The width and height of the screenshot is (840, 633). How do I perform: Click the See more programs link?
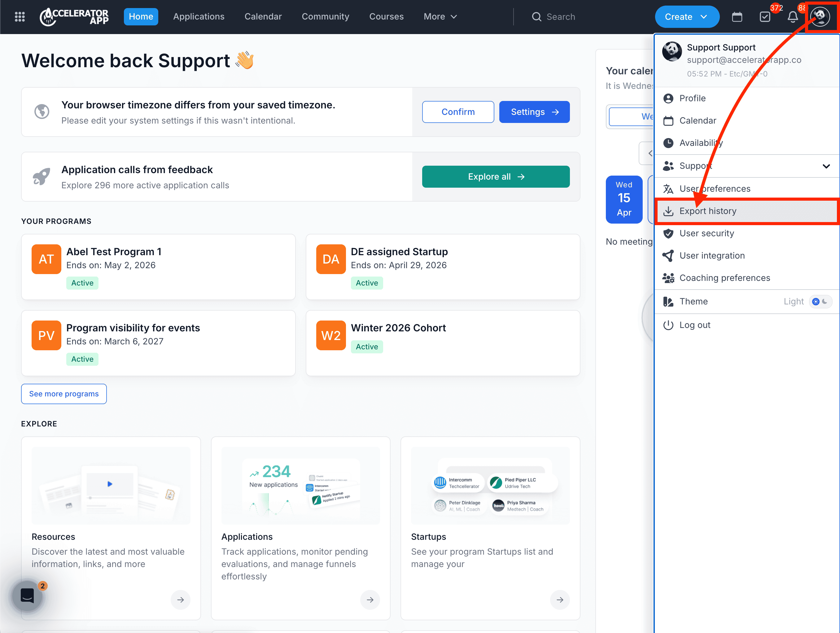[x=64, y=394]
